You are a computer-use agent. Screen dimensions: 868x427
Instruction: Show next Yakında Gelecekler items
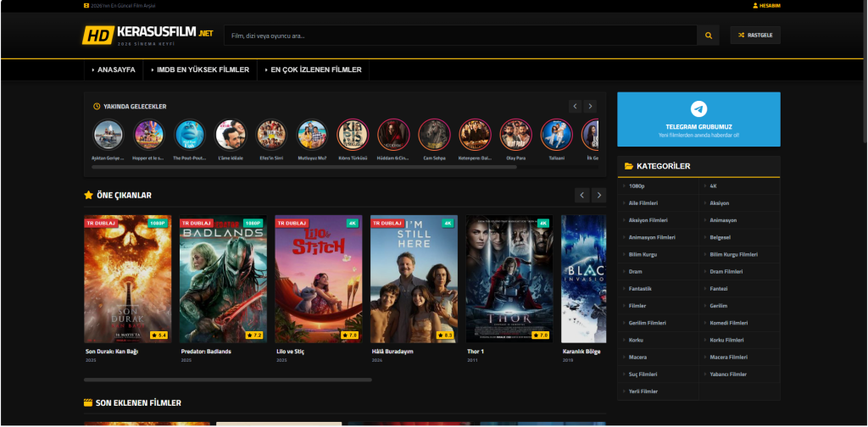590,106
